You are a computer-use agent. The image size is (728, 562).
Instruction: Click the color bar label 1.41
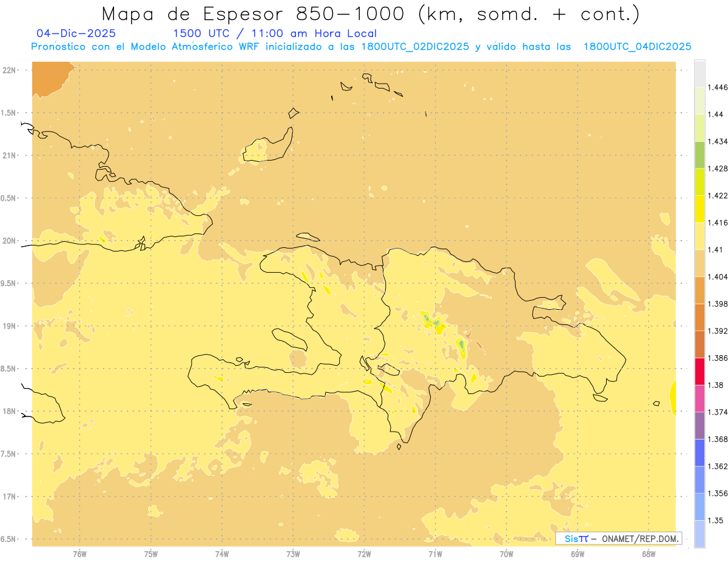click(x=715, y=249)
